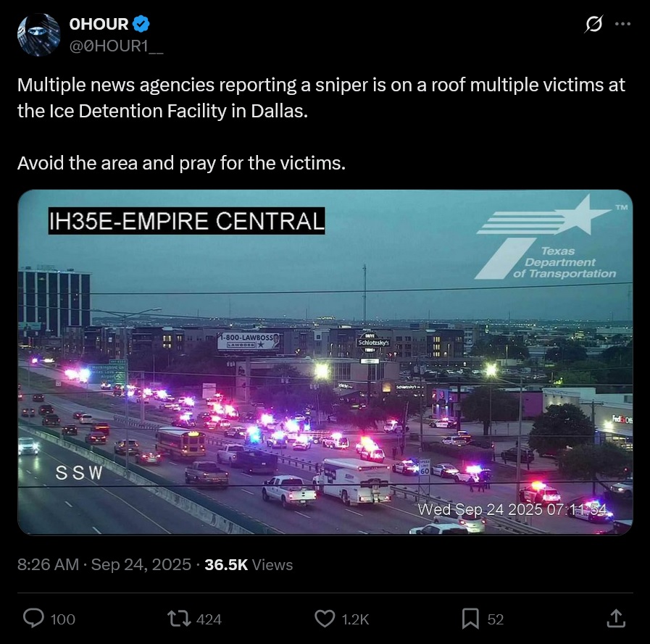Viewport: 650px width, 644px height.
Task: Bookmark the post with bookmark icon
Action: click(470, 619)
